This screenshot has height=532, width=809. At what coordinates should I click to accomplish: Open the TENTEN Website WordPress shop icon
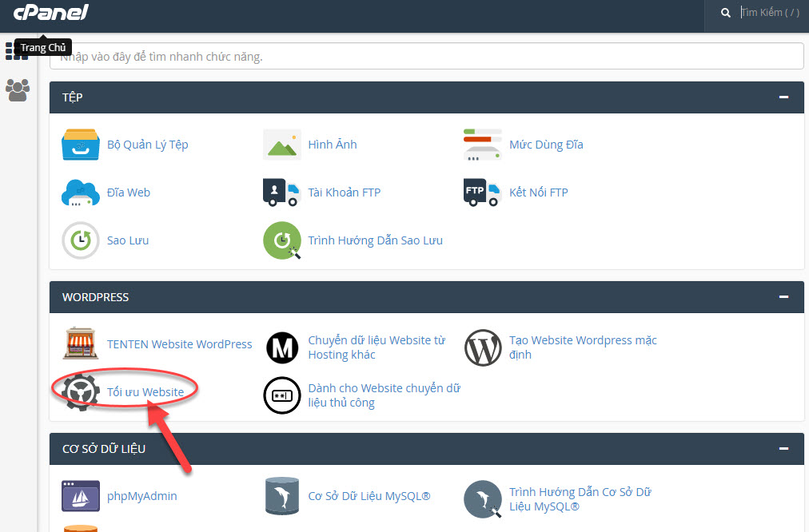(81, 343)
